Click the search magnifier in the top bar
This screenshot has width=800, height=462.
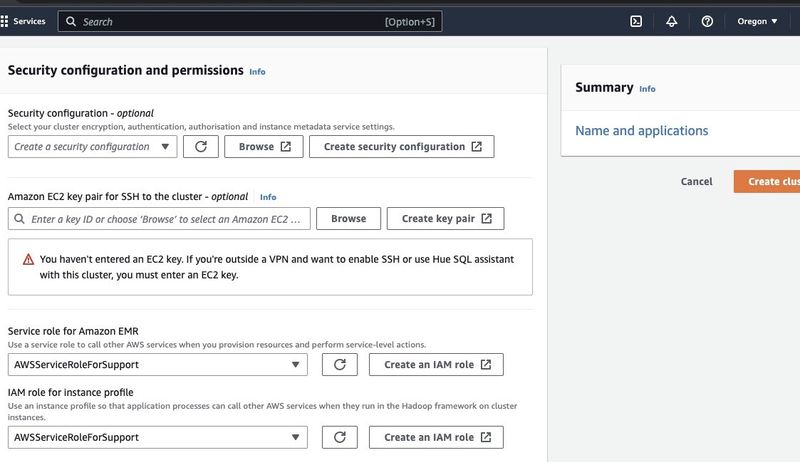[70, 21]
